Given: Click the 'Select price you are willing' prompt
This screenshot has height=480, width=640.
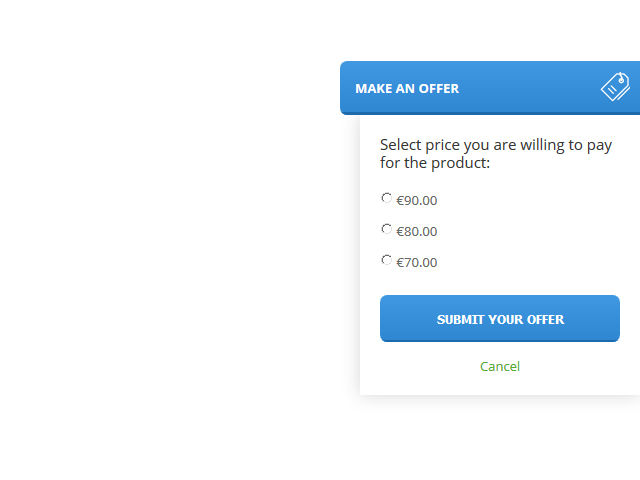Looking at the screenshot, I should [x=496, y=153].
